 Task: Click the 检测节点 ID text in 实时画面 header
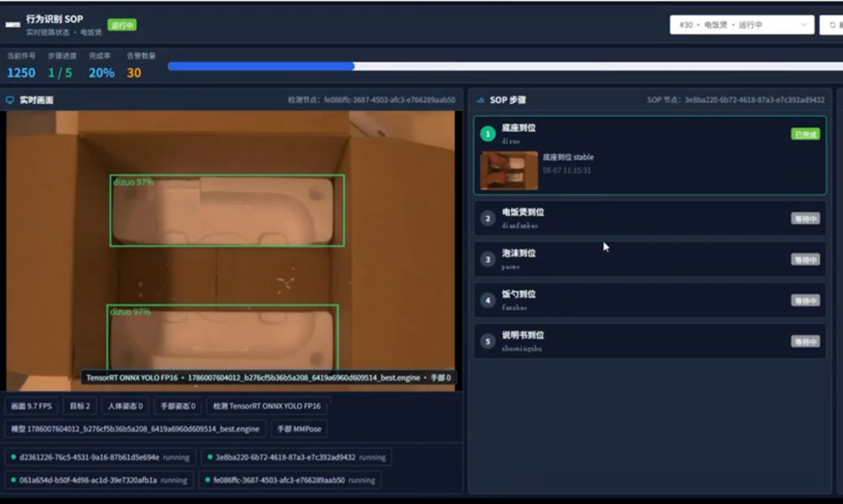click(371, 100)
